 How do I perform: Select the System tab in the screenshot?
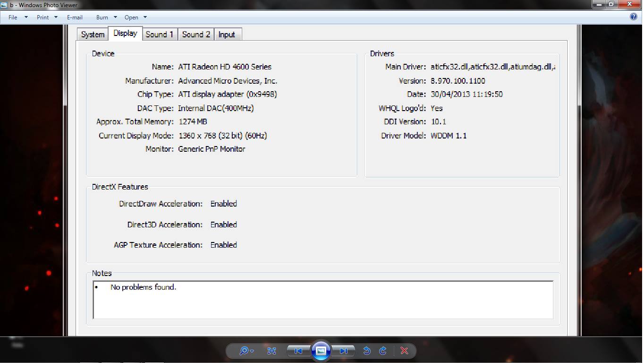coord(92,34)
